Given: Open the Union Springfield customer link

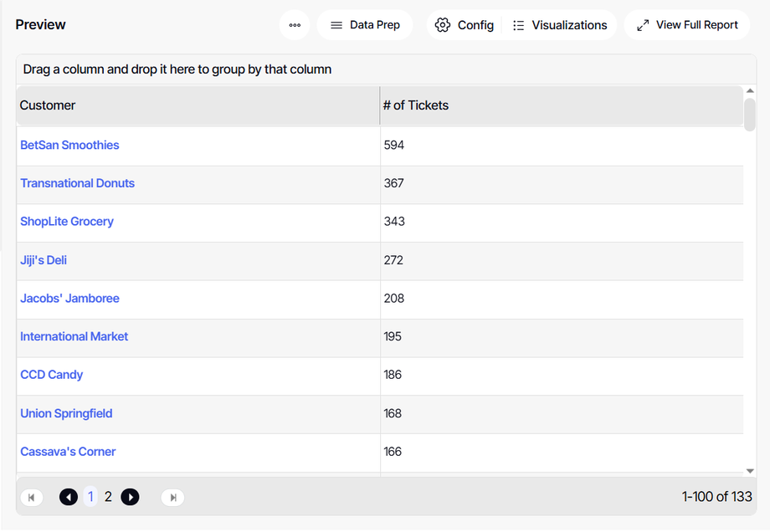Looking at the screenshot, I should tap(66, 413).
